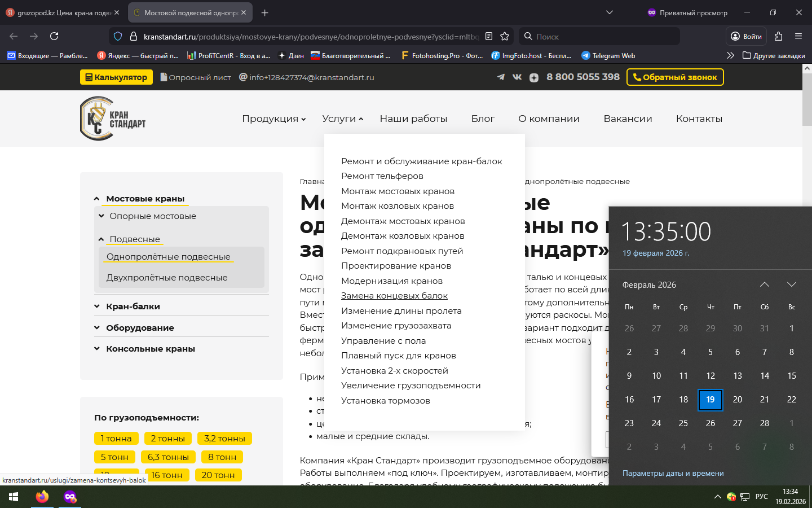Open Параметры даты и времени link

673,474
